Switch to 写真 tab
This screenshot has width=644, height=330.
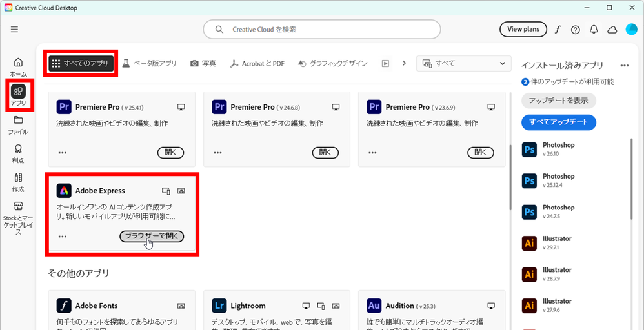(203, 64)
